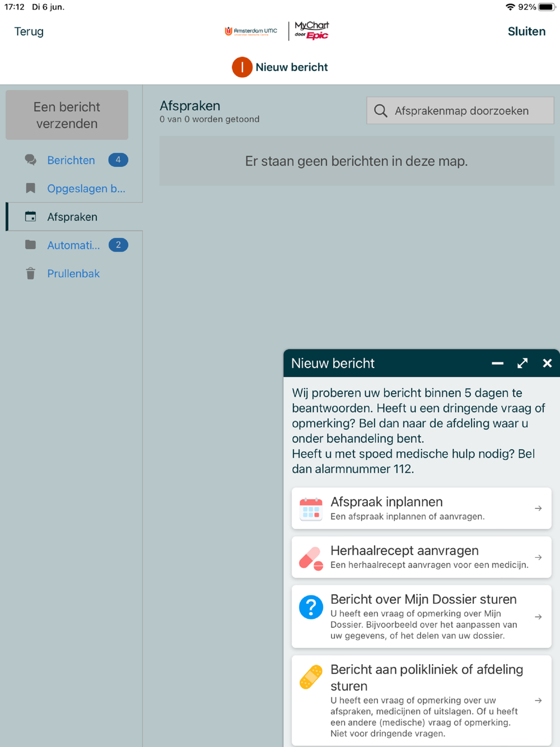Click the 17:12 clock in status bar
The height and width of the screenshot is (747, 560).
15,7
